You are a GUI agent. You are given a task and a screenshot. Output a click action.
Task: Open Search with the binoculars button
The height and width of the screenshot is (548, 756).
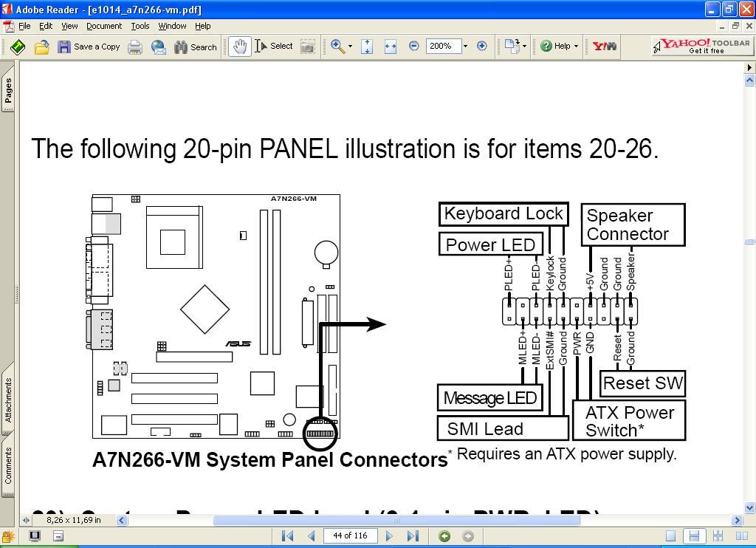[195, 47]
